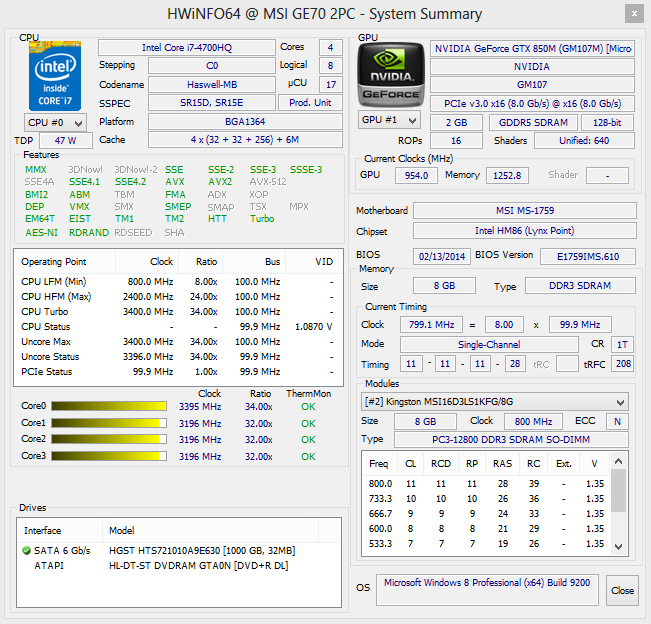Image resolution: width=651 pixels, height=624 pixels.
Task: Click the 799.1 MHz memory clock field
Action: click(431, 324)
